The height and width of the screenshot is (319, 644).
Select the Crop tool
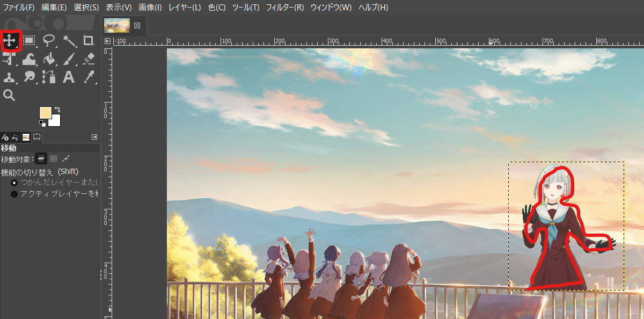coord(89,40)
